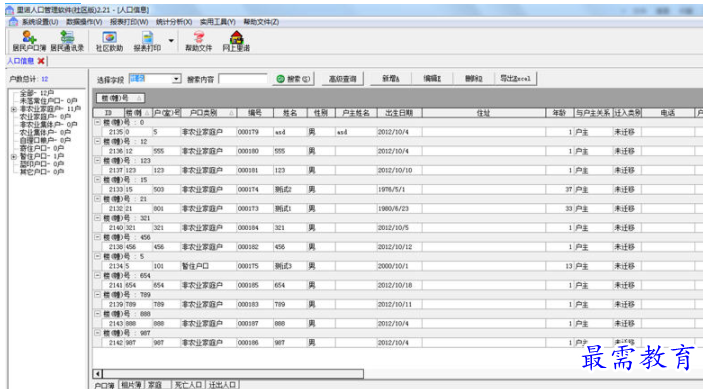The image size is (703, 389).
Task: Switch to the 迁出人口 bottom tab
Action: pyautogui.click(x=222, y=385)
